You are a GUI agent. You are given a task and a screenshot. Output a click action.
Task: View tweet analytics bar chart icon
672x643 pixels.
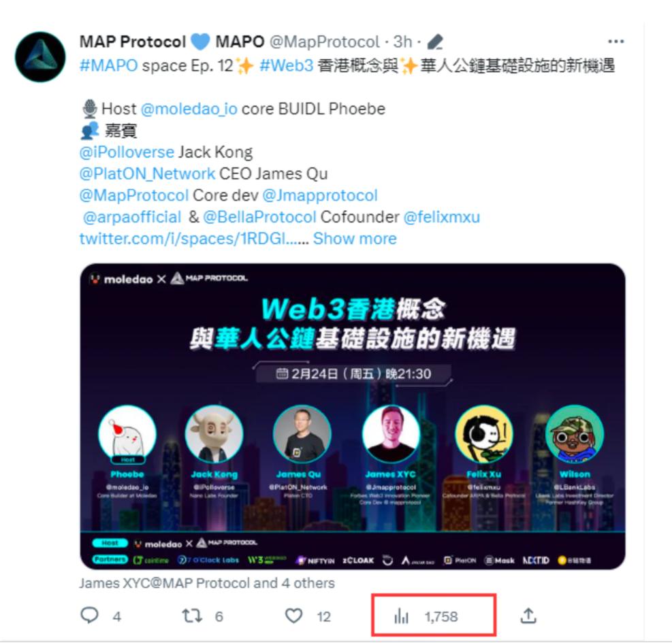[x=401, y=616]
